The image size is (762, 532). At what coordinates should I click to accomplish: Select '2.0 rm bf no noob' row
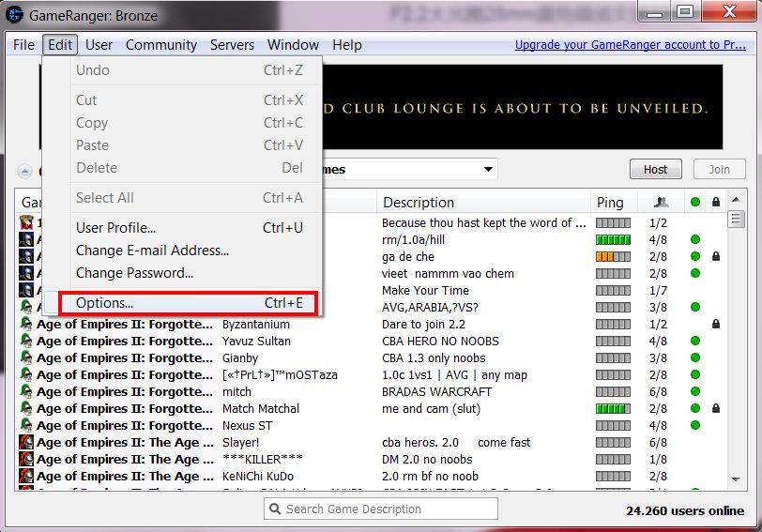430,476
